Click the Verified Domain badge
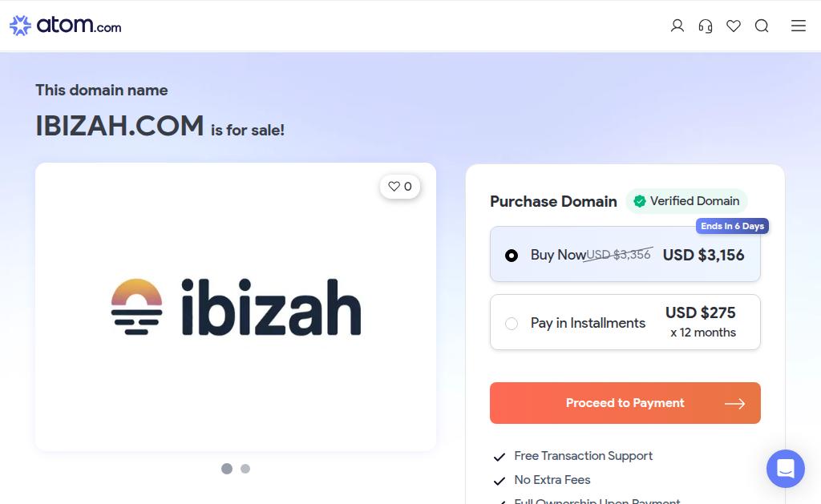This screenshot has height=504, width=821. point(686,201)
